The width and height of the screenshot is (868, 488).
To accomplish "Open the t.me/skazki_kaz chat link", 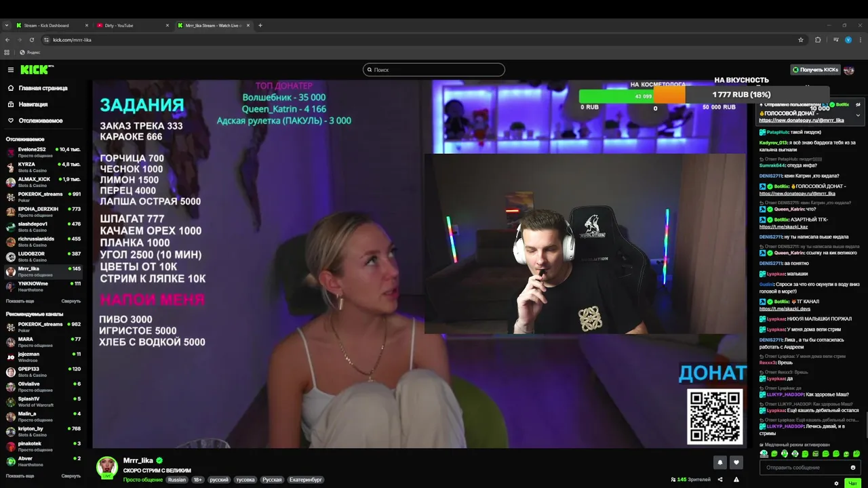I will [783, 226].
